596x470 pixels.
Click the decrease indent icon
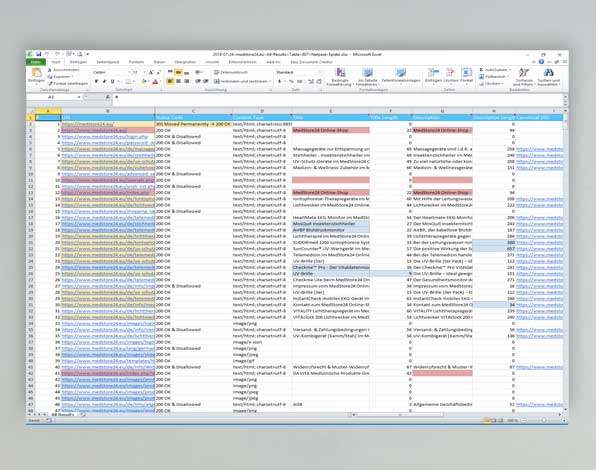(x=198, y=81)
